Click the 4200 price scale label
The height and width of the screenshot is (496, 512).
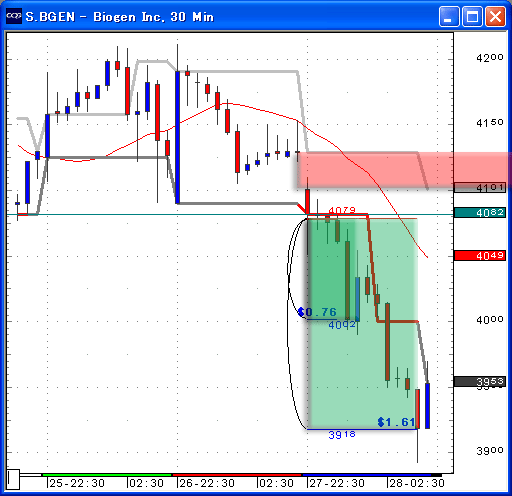tap(490, 58)
